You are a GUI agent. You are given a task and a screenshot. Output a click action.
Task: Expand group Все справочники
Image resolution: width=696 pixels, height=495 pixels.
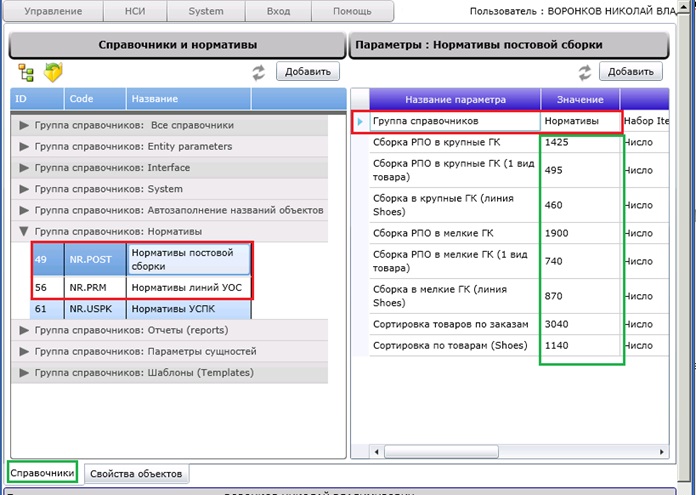point(24,125)
